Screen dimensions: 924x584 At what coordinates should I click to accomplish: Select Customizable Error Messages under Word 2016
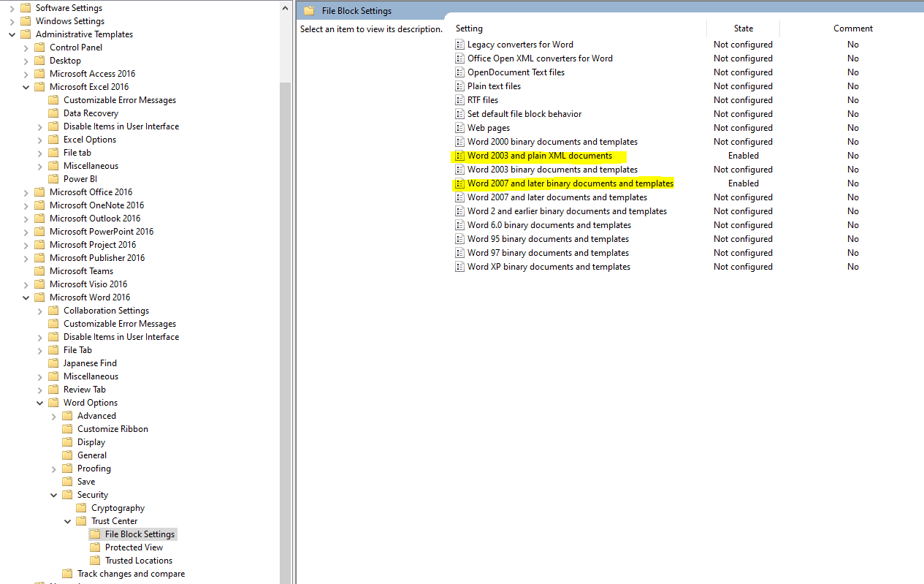(120, 324)
